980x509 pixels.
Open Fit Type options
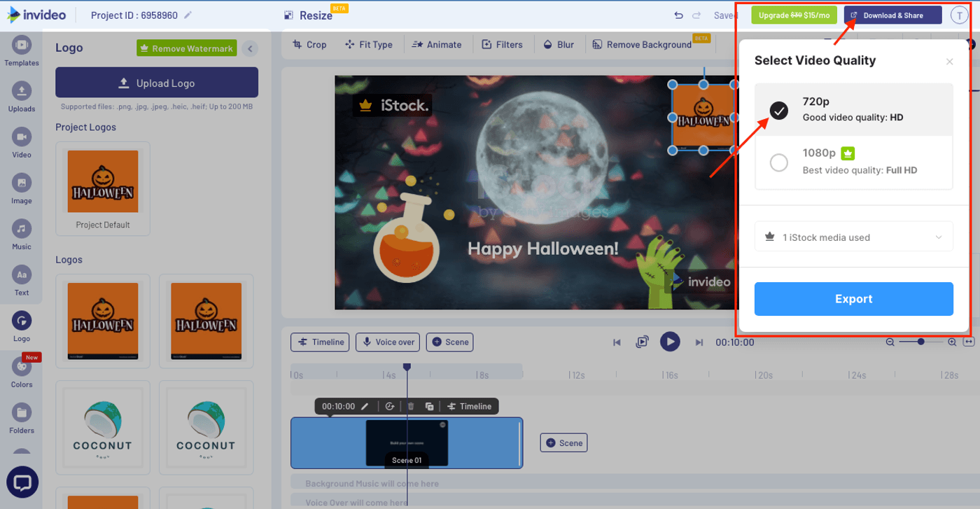click(x=369, y=44)
